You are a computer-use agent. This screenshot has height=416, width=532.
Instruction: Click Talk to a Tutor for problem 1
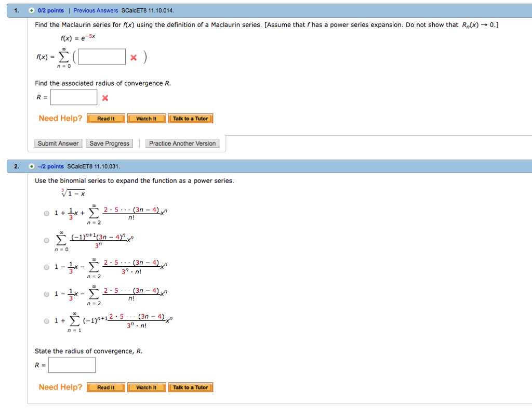click(191, 118)
